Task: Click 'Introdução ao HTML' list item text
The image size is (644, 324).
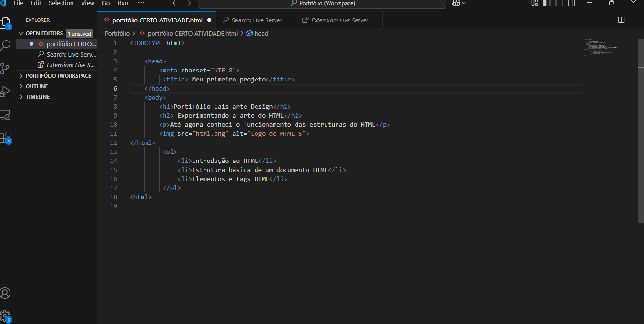Action: [x=225, y=161]
